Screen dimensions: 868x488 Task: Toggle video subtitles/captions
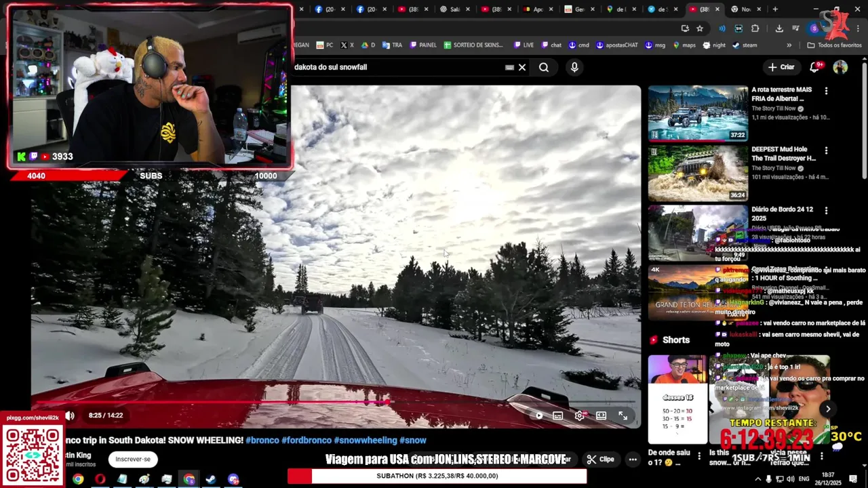[557, 415]
